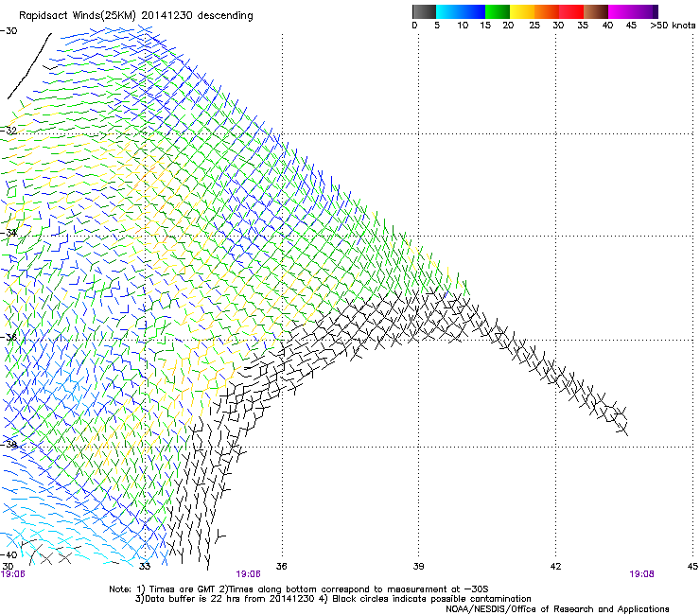The image size is (700, 615).
Task: Click the '-34' latitude axis label
Action: click(9, 233)
